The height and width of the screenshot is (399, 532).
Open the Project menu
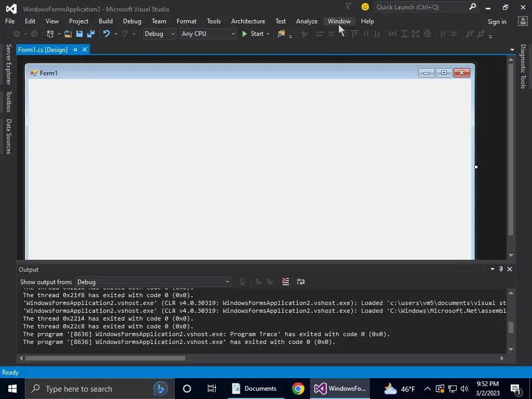click(78, 21)
